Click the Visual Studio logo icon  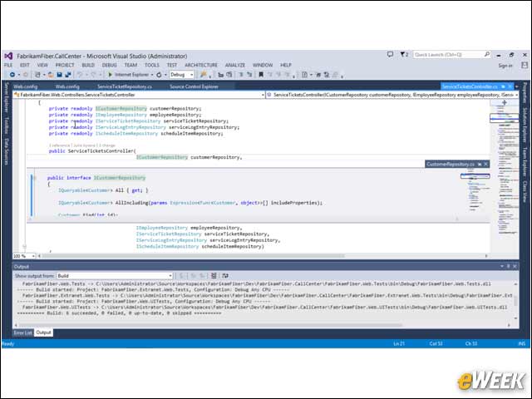[8, 56]
